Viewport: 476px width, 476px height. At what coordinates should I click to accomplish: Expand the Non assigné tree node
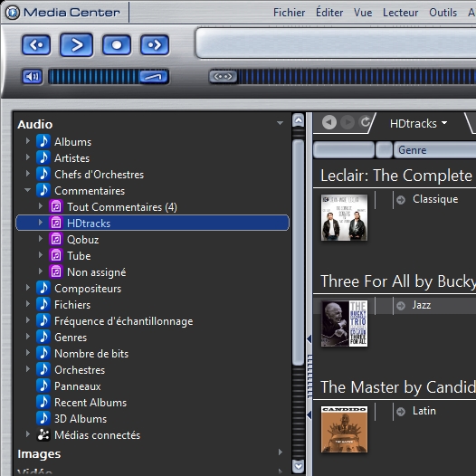(41, 271)
